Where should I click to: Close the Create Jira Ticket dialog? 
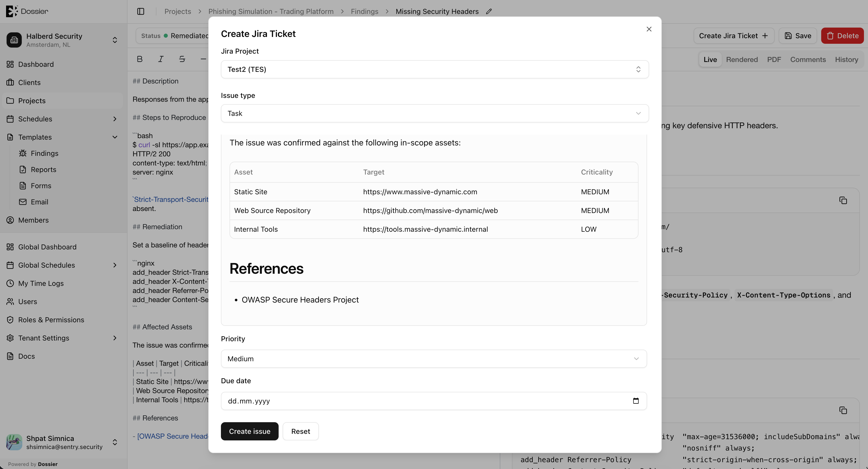pyautogui.click(x=649, y=29)
